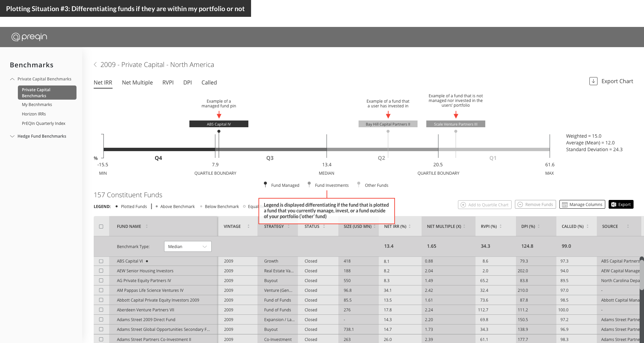The image size is (644, 343).
Task: Select Private Capital Benchmarks highlighted sidebar item
Action: click(47, 93)
